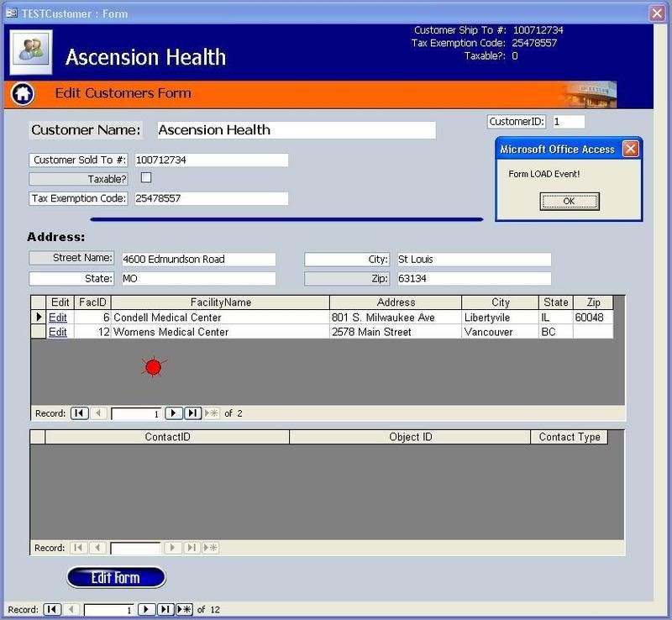Screen dimensions: 672x620
Task: Click the Tax Exemption Code field
Action: 212,198
